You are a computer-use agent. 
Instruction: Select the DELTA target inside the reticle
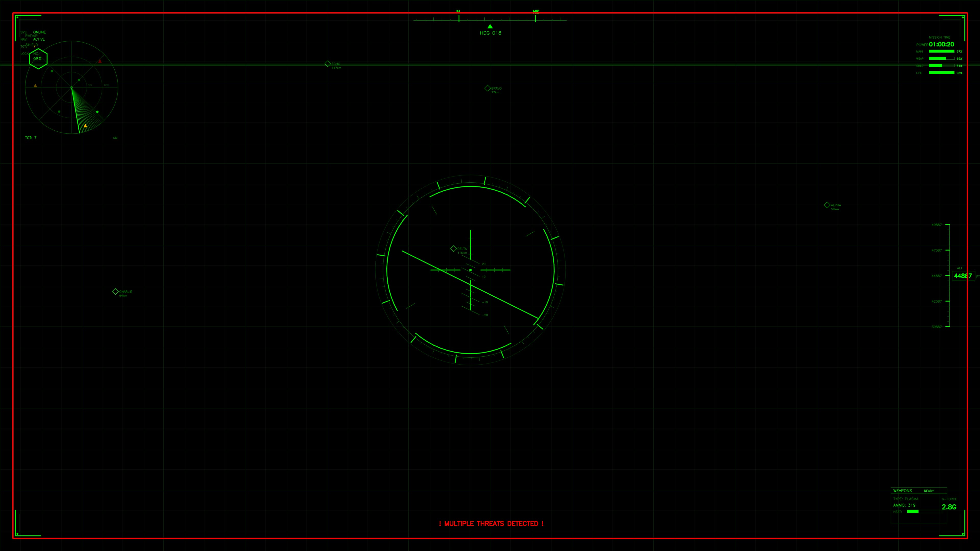click(x=454, y=248)
